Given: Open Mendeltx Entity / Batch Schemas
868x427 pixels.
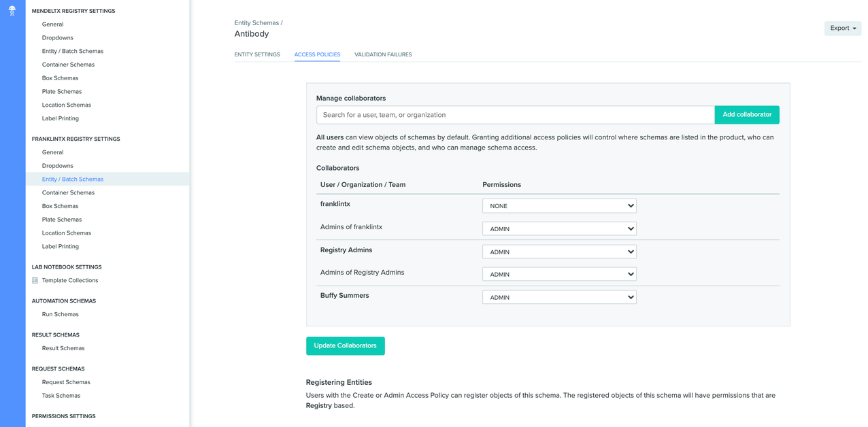Looking at the screenshot, I should [73, 51].
